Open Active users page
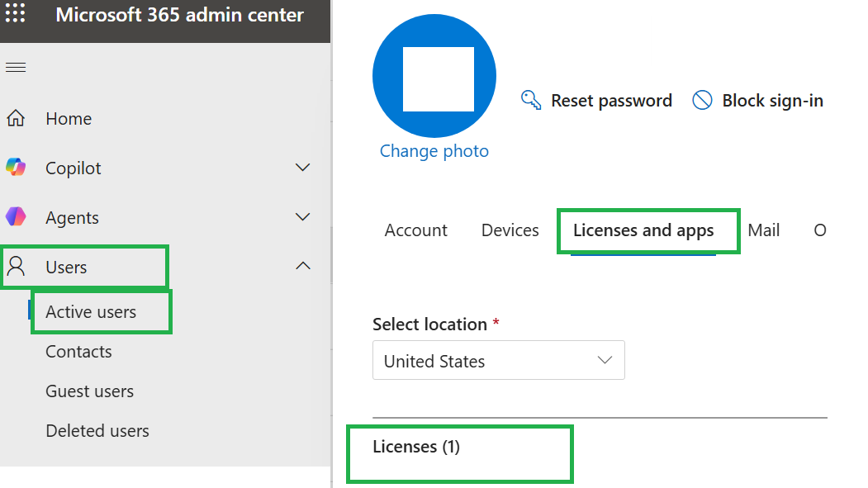Viewport: 868px width, 488px height. (91, 312)
